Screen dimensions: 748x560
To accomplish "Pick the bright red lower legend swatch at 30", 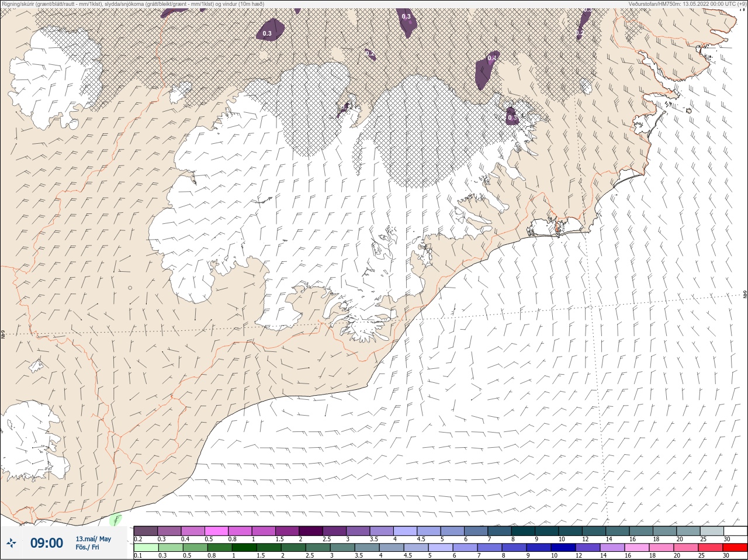I will 735,548.
